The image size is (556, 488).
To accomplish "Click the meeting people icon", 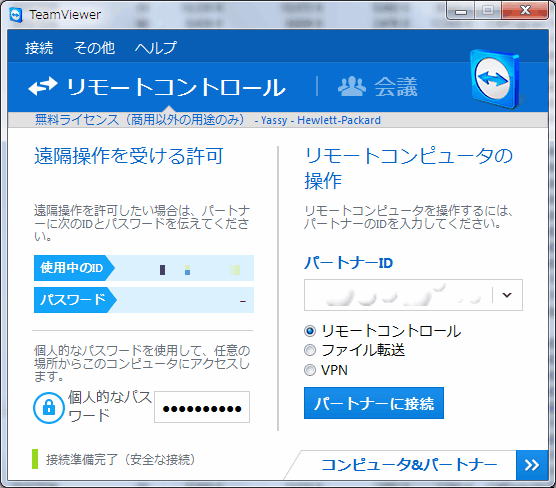I will coord(351,87).
